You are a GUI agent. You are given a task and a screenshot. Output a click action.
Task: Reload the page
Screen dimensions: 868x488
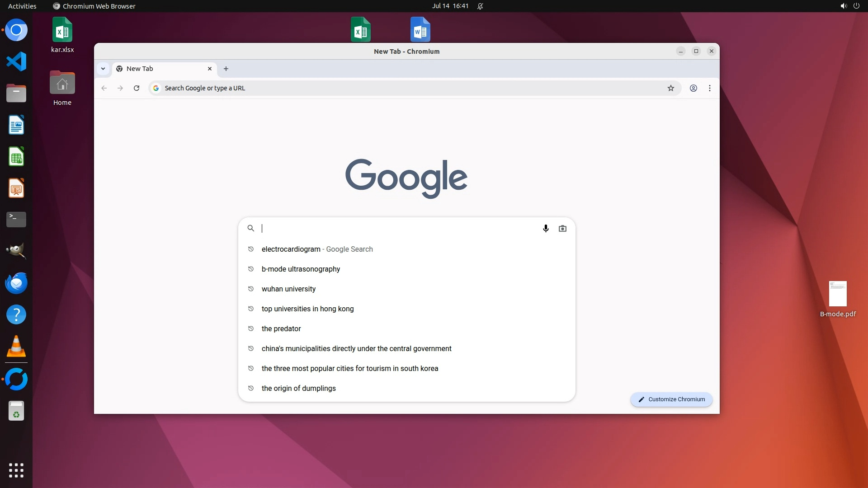pyautogui.click(x=137, y=88)
